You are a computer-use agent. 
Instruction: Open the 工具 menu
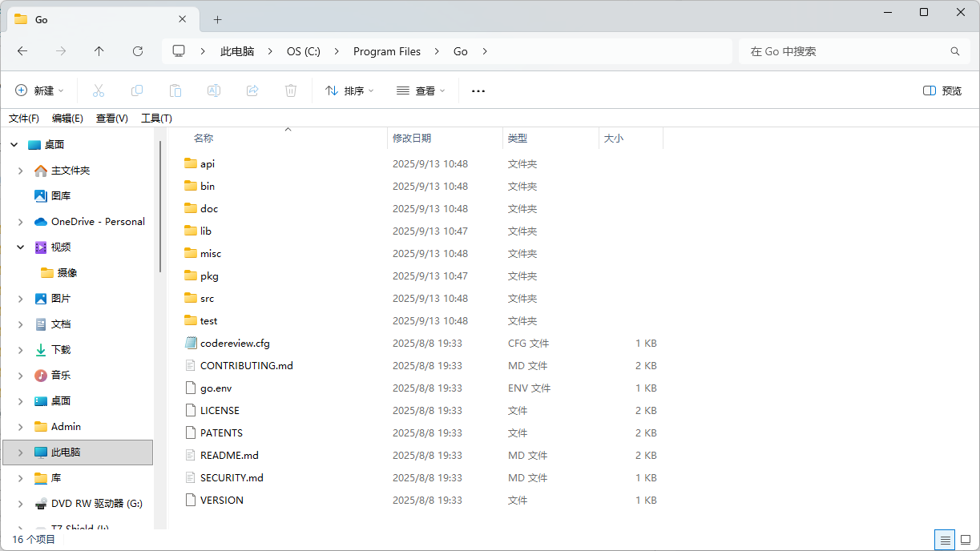(x=156, y=118)
